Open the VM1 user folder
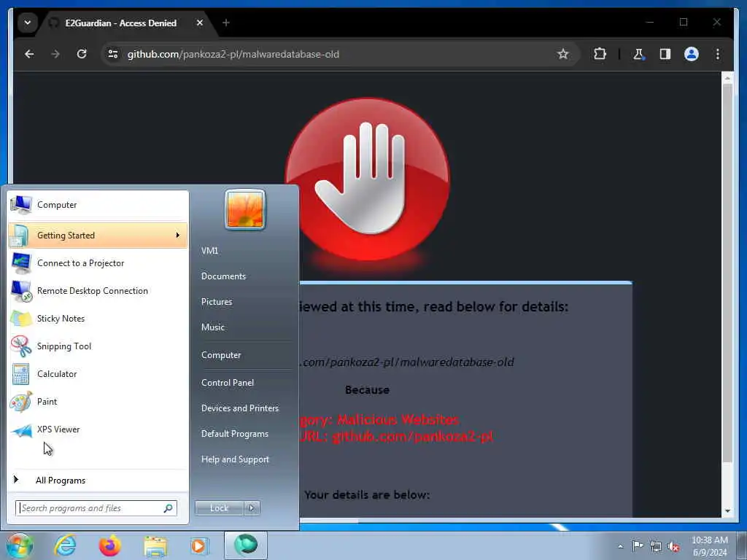 209,251
